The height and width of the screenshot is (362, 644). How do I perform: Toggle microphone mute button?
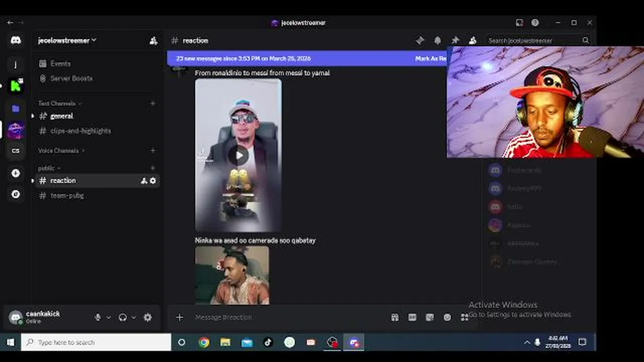[x=98, y=317]
